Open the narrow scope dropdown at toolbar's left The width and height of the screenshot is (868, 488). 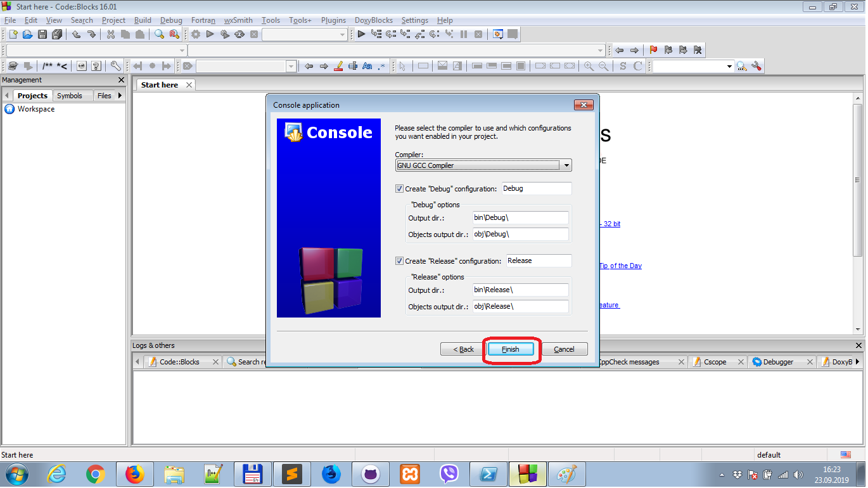tap(182, 50)
